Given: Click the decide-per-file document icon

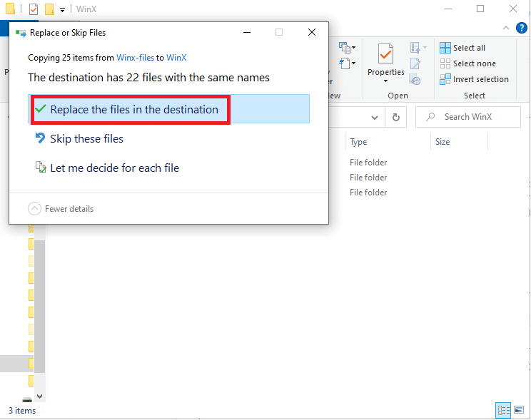Looking at the screenshot, I should (41, 167).
